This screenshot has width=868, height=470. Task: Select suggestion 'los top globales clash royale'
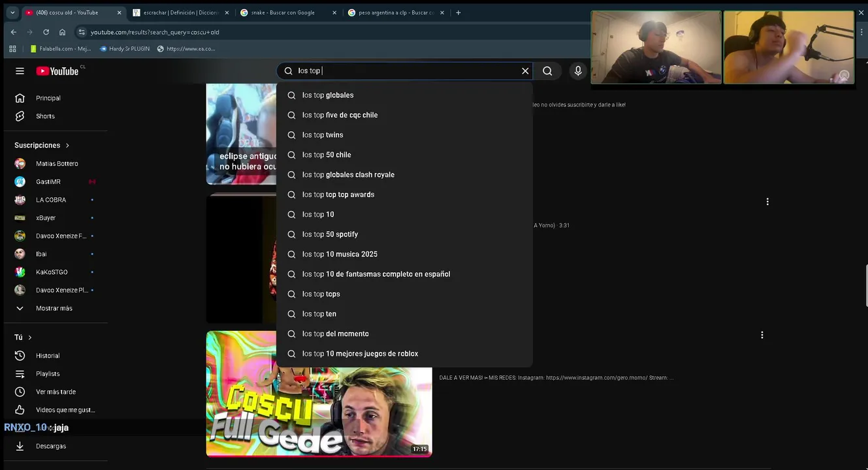(x=404, y=175)
